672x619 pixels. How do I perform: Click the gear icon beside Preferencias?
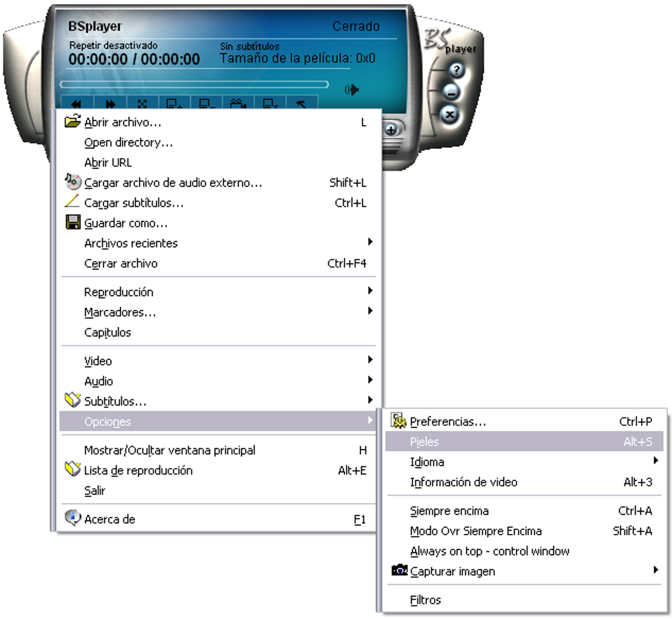(x=399, y=421)
